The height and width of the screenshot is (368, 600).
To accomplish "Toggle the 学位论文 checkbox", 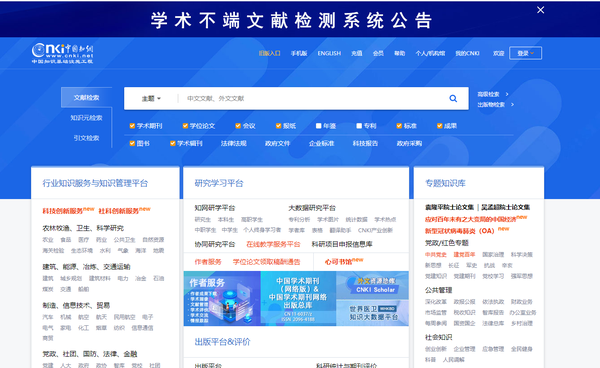I will pyautogui.click(x=185, y=126).
